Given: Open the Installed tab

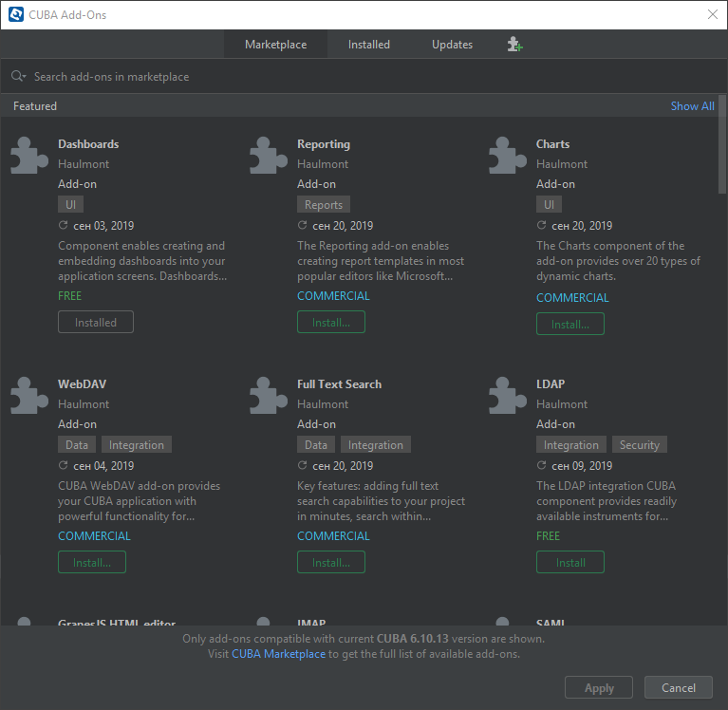Looking at the screenshot, I should point(369,45).
